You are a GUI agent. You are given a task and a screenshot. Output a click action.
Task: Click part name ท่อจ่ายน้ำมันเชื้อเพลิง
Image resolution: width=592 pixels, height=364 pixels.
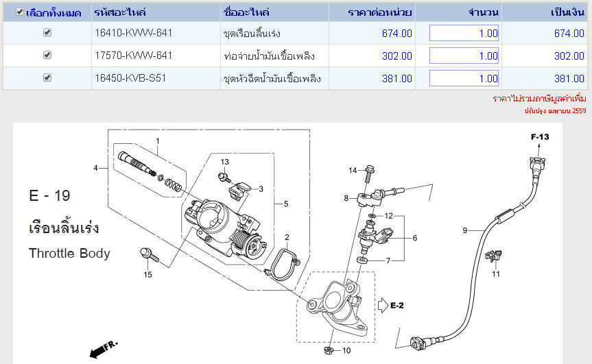pyautogui.click(x=269, y=56)
